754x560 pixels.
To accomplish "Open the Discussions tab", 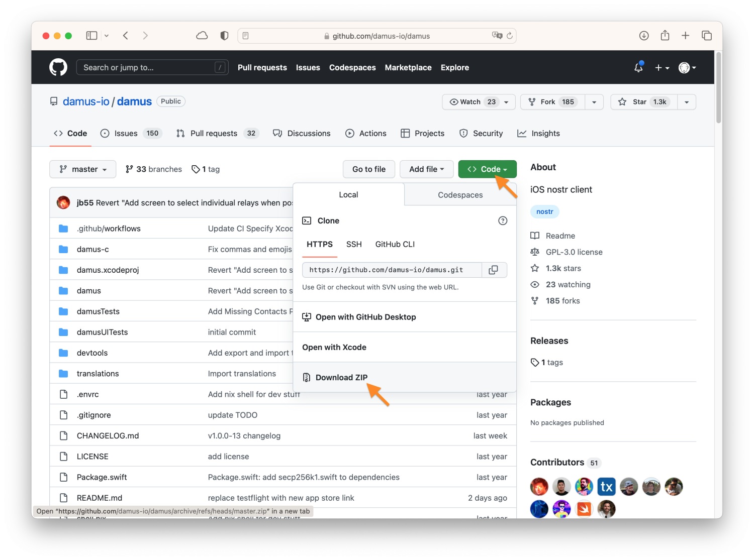I will (x=302, y=133).
